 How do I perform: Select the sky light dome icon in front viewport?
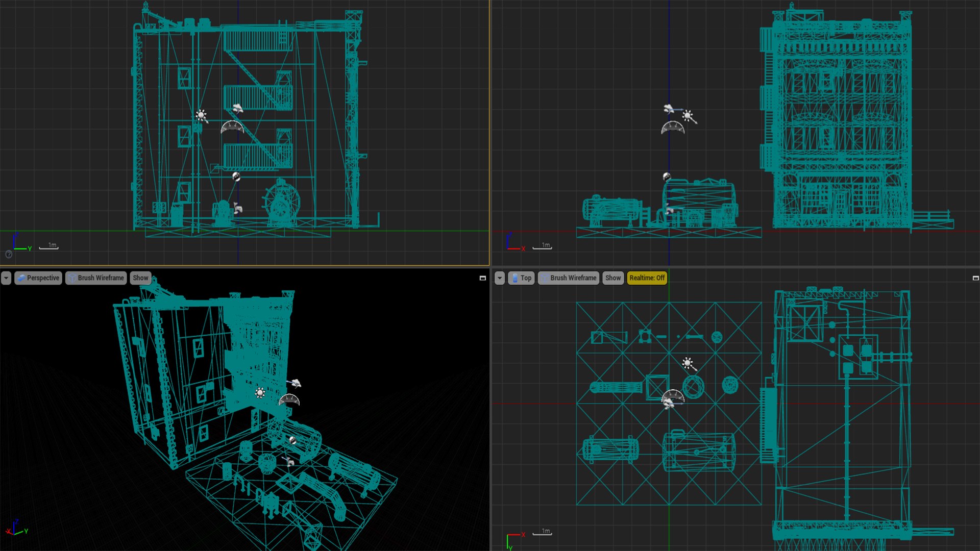coord(673,128)
